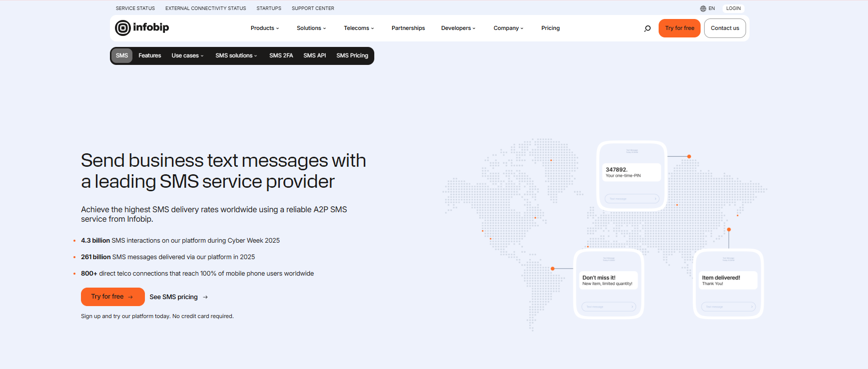
Task: Click the LOGIN button
Action: 734,8
